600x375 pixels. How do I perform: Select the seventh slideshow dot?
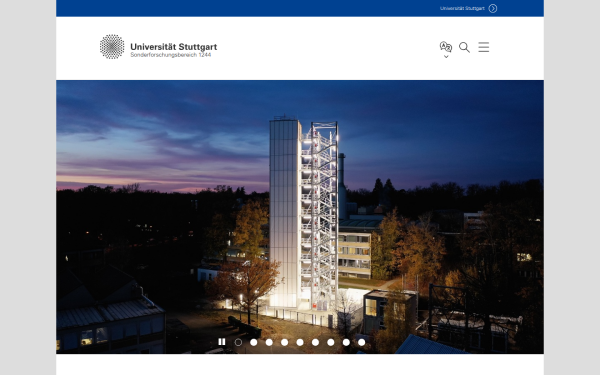coord(331,342)
